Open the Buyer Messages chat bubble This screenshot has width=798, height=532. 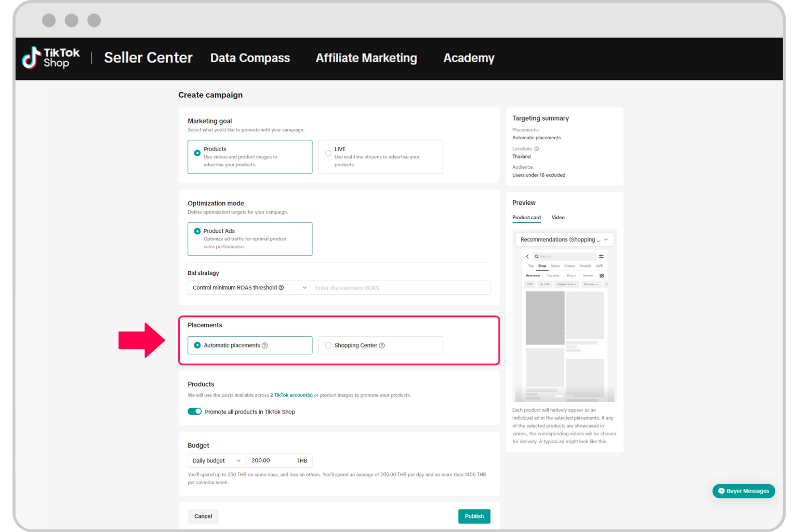[x=743, y=491]
